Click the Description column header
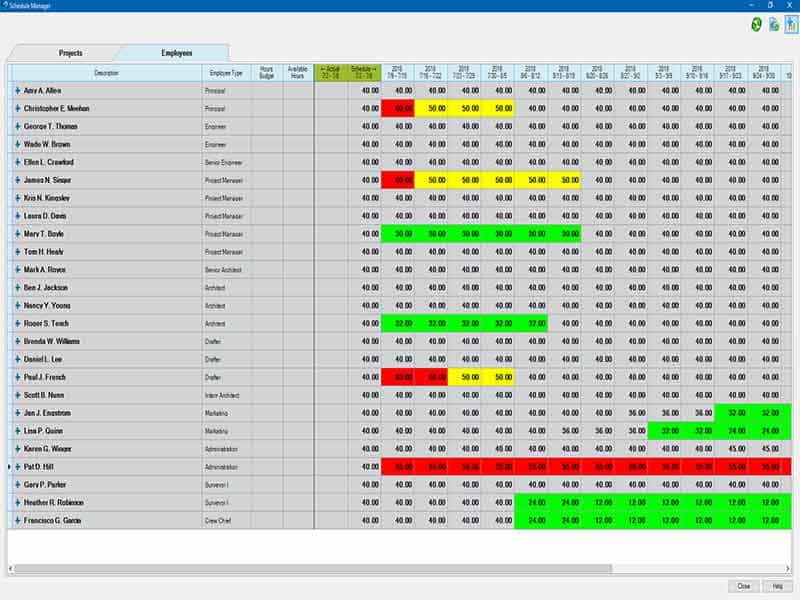The width and height of the screenshot is (800, 600). pos(106,73)
